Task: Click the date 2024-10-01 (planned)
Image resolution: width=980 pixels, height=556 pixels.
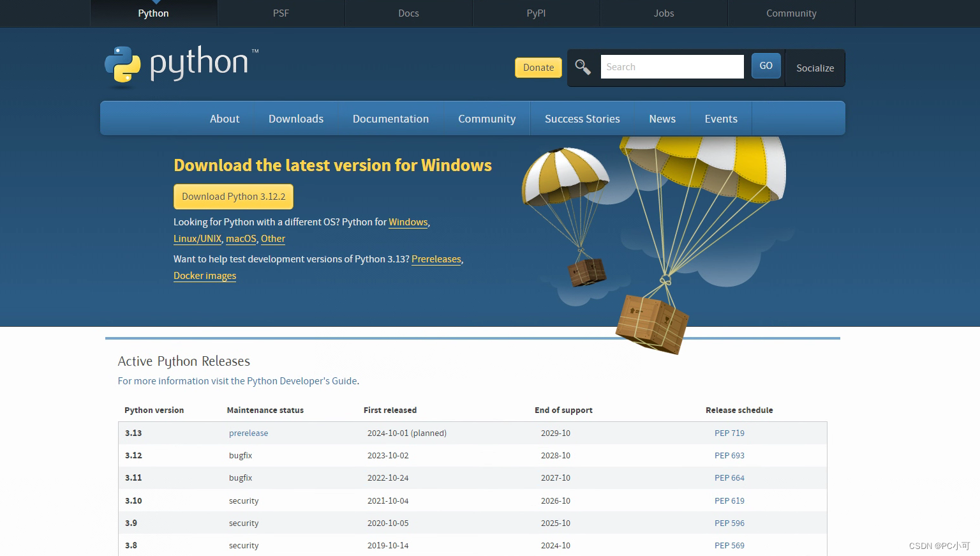Action: point(407,433)
